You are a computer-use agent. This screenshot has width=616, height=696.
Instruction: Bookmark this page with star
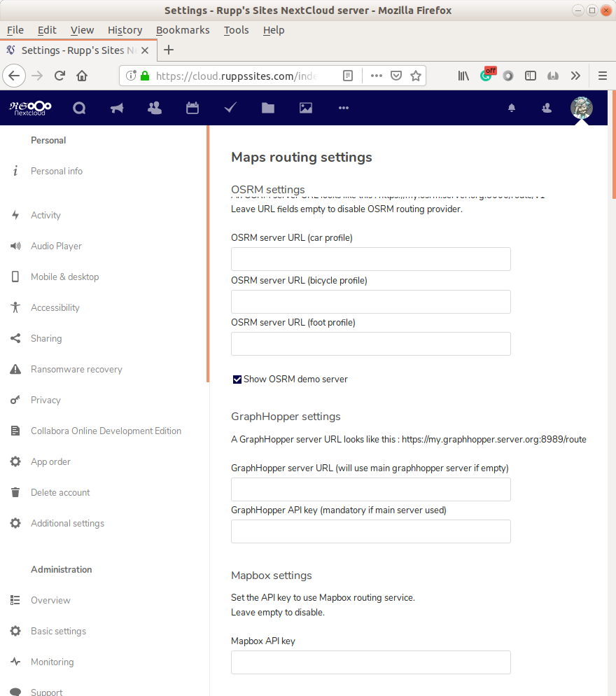(416, 76)
